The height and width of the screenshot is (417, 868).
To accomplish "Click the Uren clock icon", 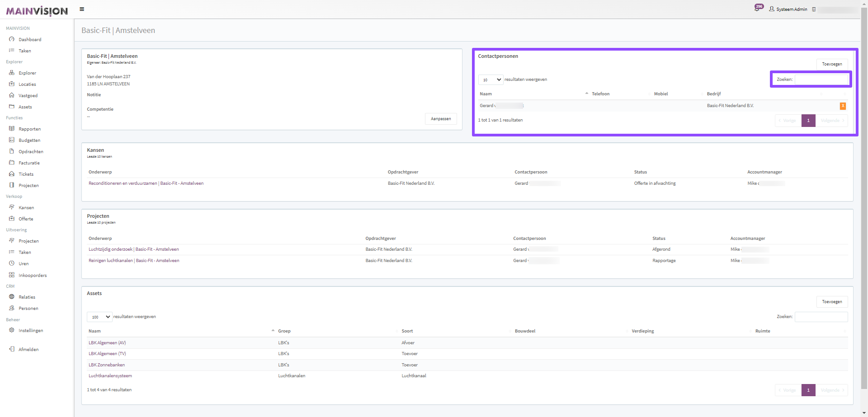I will coord(12,263).
